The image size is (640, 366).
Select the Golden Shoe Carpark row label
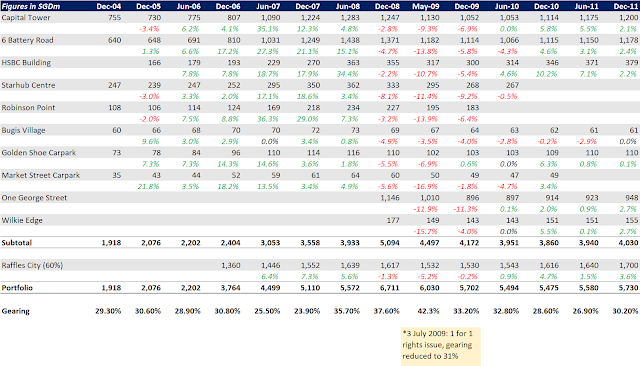(x=39, y=153)
